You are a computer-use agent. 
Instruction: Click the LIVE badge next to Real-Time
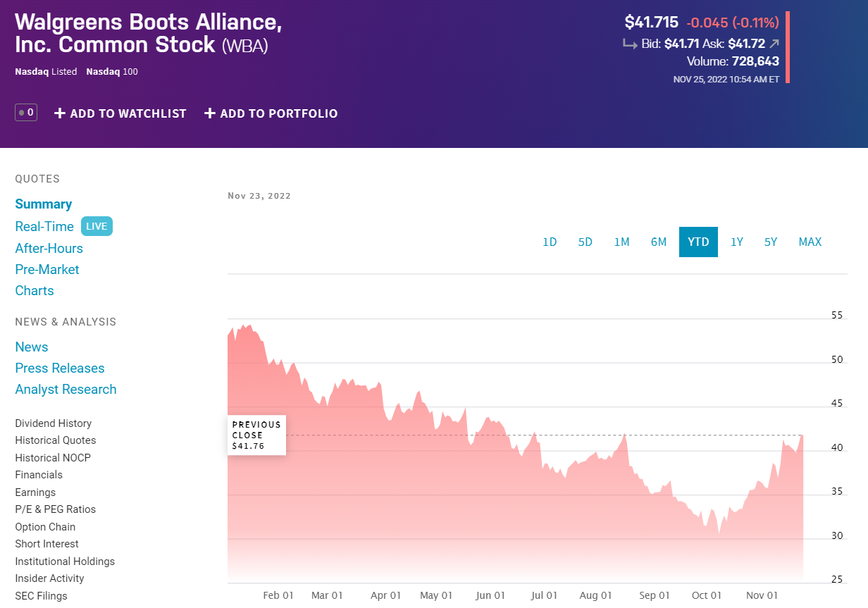97,226
